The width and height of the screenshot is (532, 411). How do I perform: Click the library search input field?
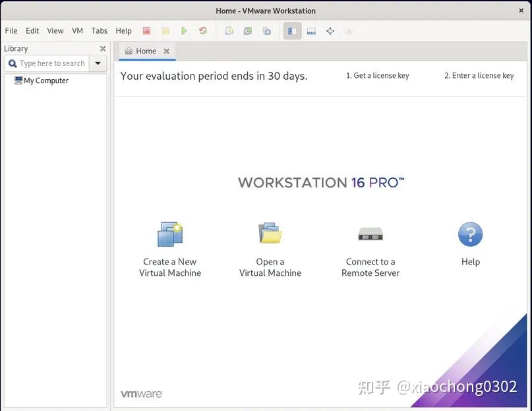click(x=49, y=63)
